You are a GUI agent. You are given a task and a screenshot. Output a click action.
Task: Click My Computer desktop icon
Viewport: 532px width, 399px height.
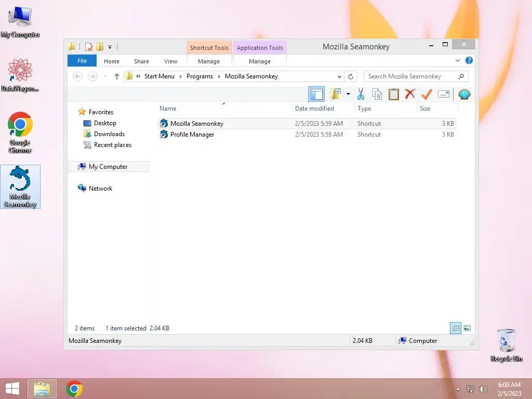20,22
